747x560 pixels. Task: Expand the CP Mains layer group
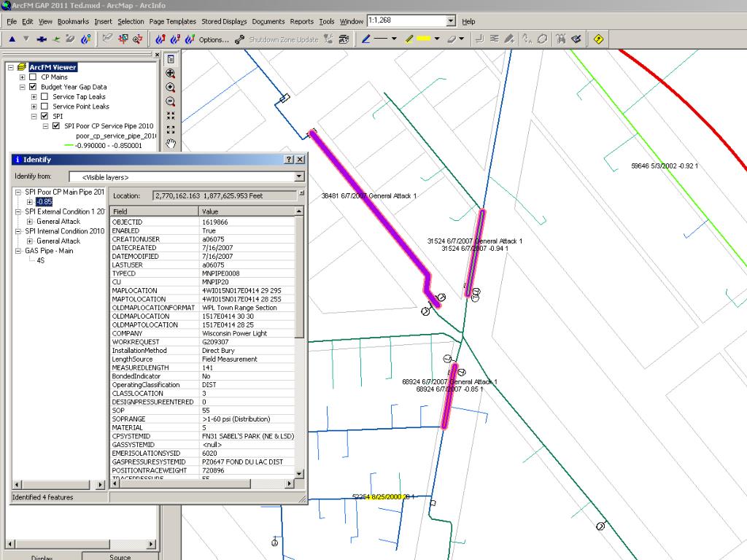pyautogui.click(x=23, y=77)
